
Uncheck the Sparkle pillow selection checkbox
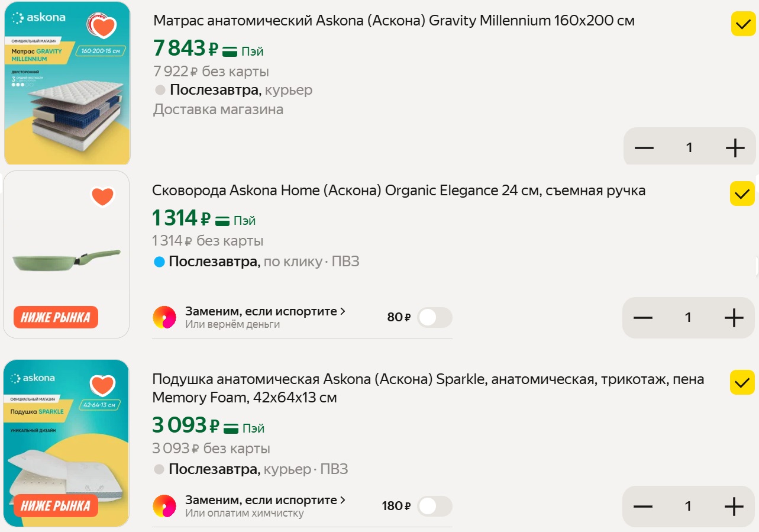pyautogui.click(x=742, y=382)
